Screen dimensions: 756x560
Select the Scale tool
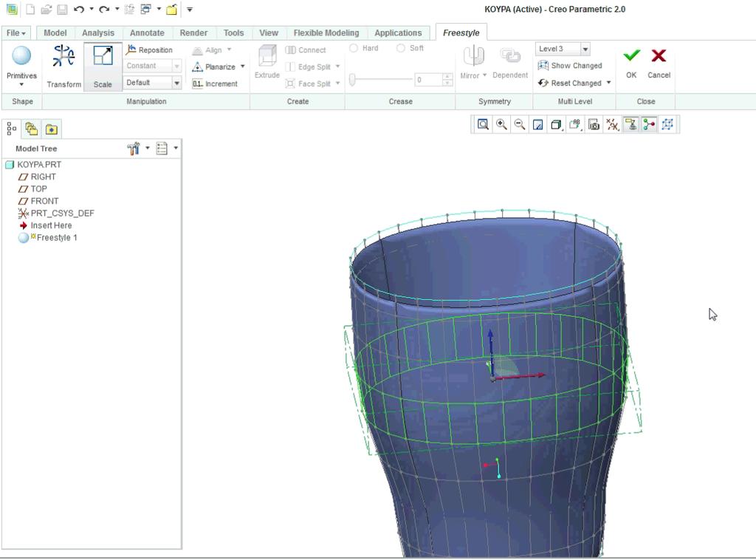pyautogui.click(x=103, y=66)
